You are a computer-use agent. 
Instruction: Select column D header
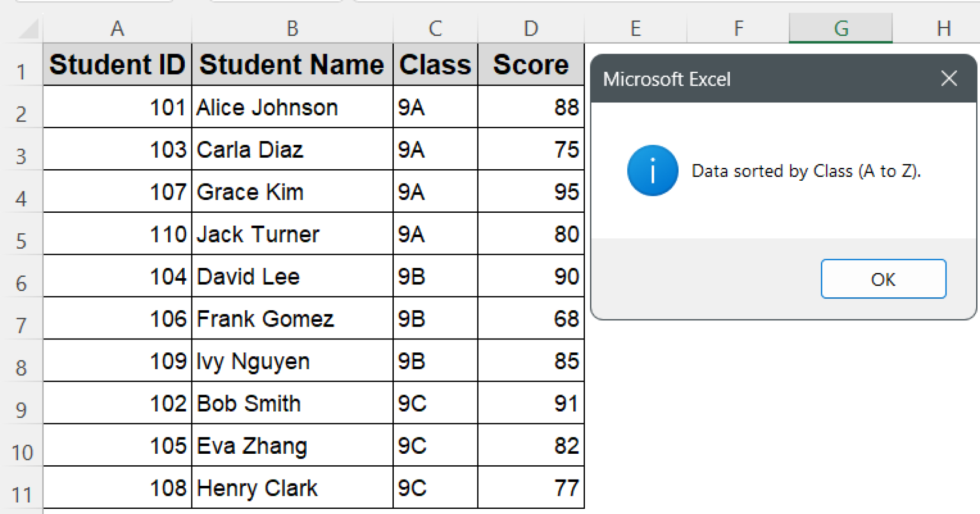click(531, 29)
